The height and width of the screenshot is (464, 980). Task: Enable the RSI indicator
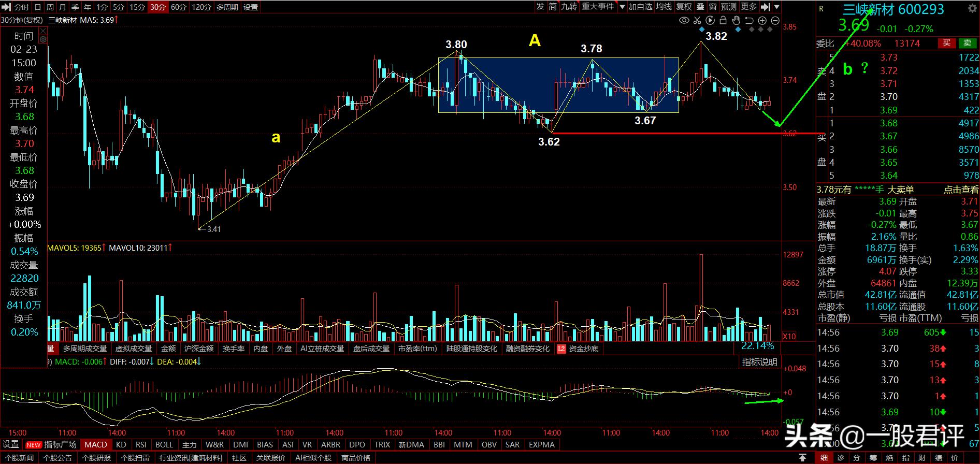(141, 444)
